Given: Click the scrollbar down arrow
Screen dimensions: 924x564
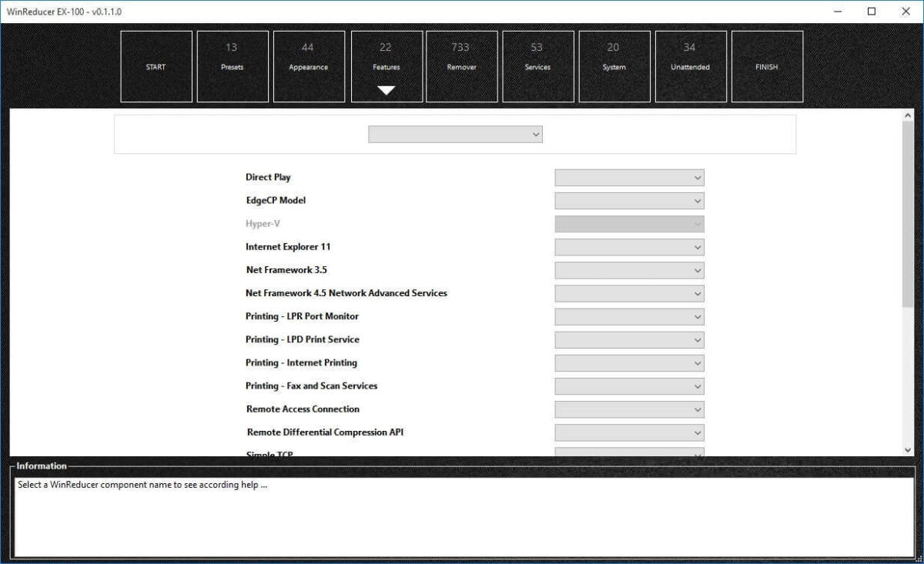Looking at the screenshot, I should tap(907, 450).
